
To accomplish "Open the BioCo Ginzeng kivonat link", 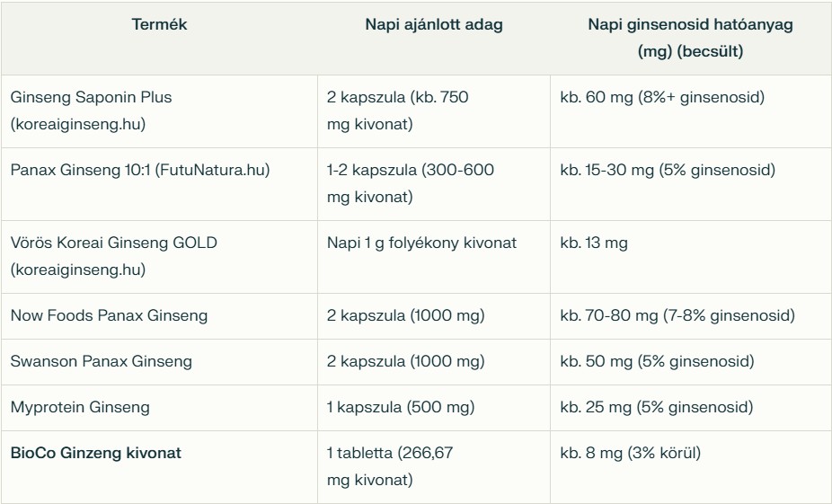I will (95, 453).
